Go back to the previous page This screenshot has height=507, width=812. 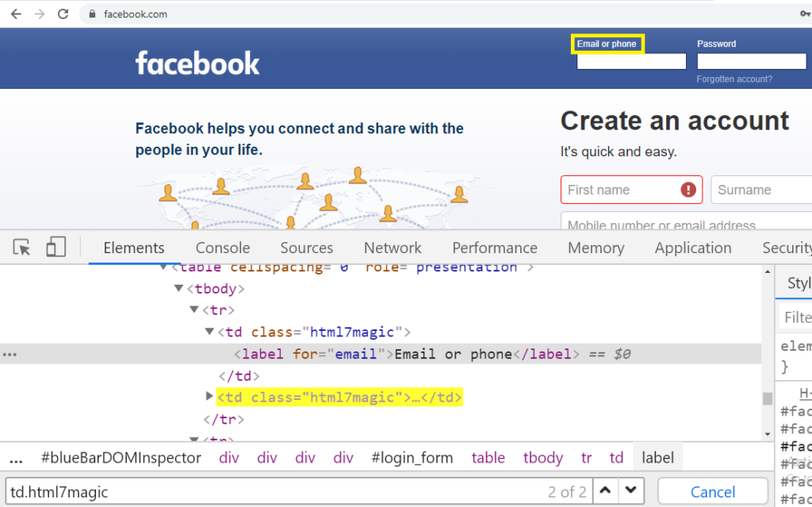click(x=16, y=14)
